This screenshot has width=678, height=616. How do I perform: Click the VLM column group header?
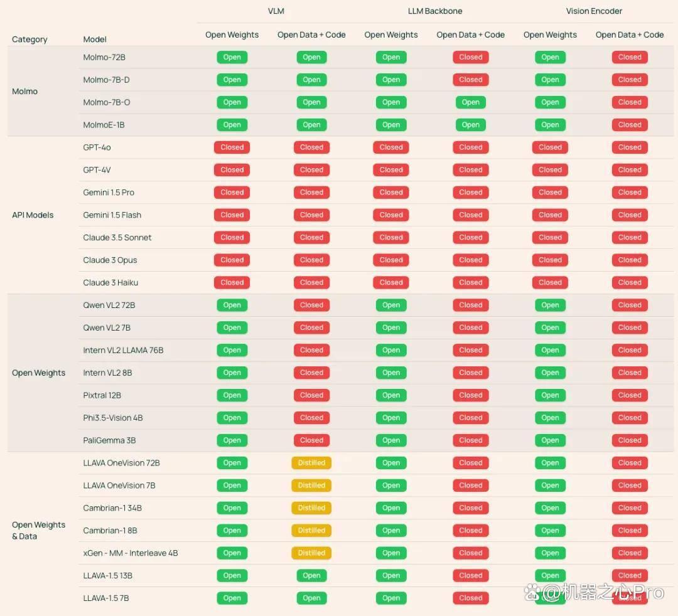pos(276,11)
